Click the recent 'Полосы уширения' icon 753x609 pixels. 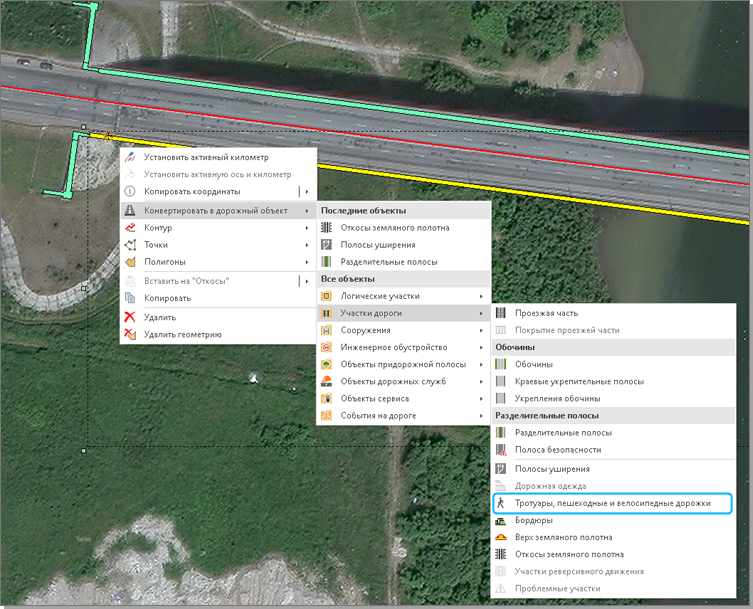(327, 244)
